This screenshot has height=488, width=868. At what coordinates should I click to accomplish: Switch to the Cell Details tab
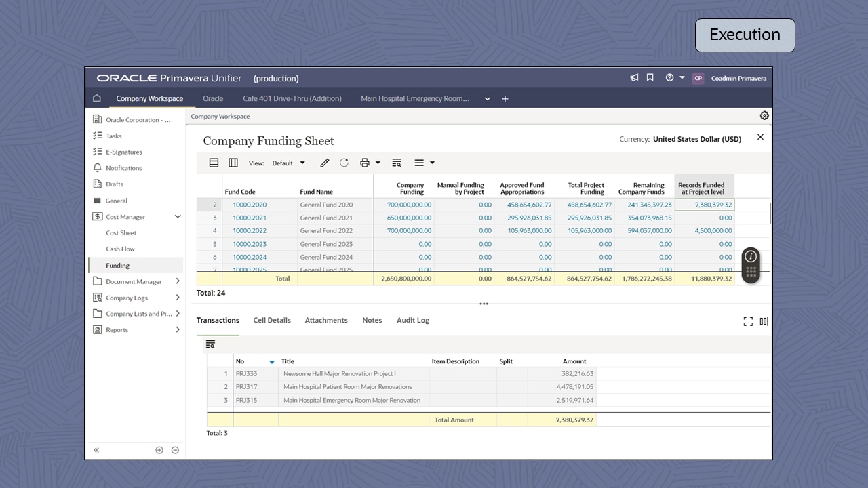(272, 320)
